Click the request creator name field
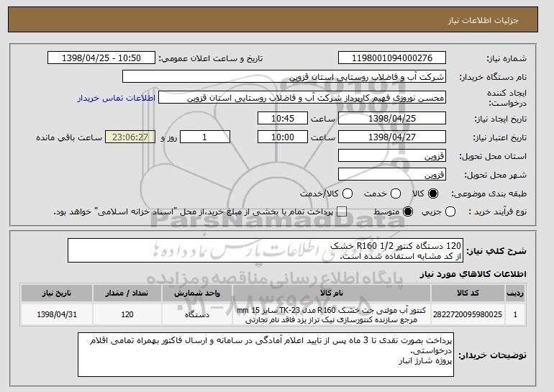 pos(302,98)
